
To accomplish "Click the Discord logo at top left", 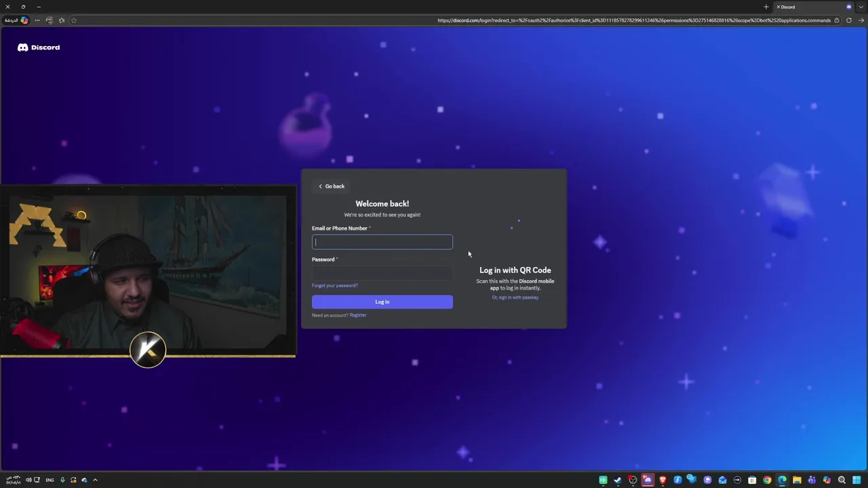I will [x=39, y=47].
